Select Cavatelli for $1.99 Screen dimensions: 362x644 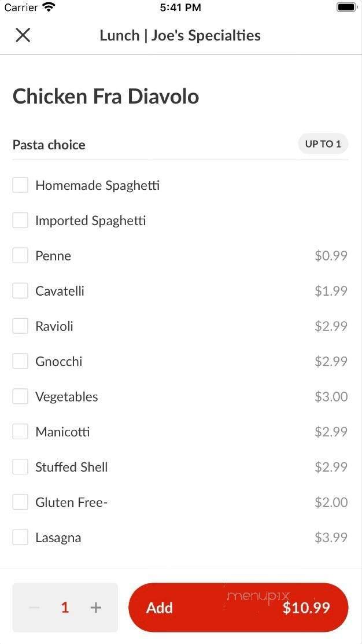coord(20,290)
